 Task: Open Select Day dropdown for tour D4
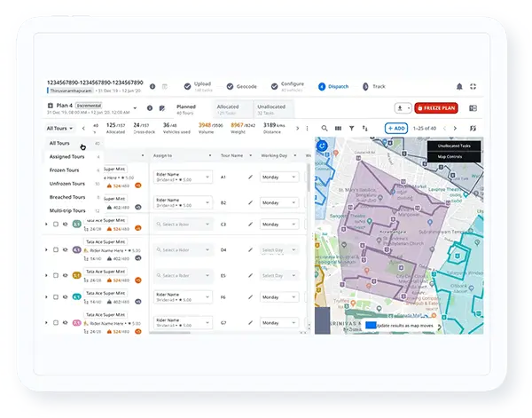(x=279, y=250)
